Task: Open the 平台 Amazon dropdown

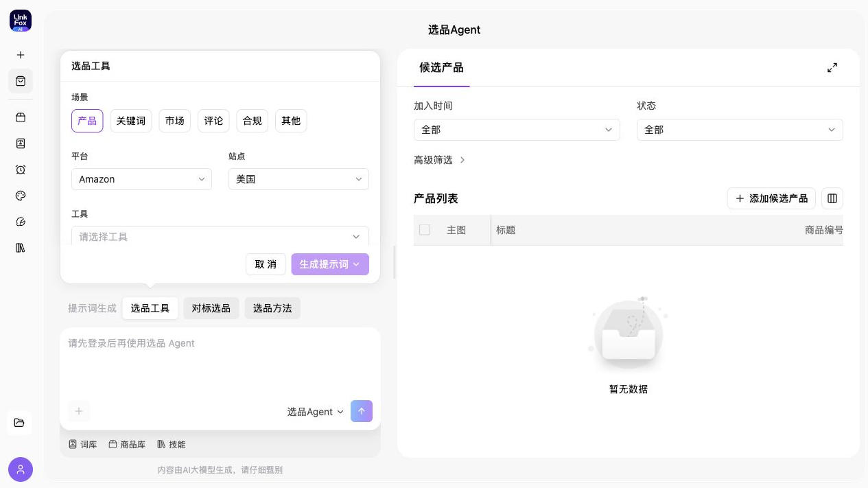Action: coord(141,179)
